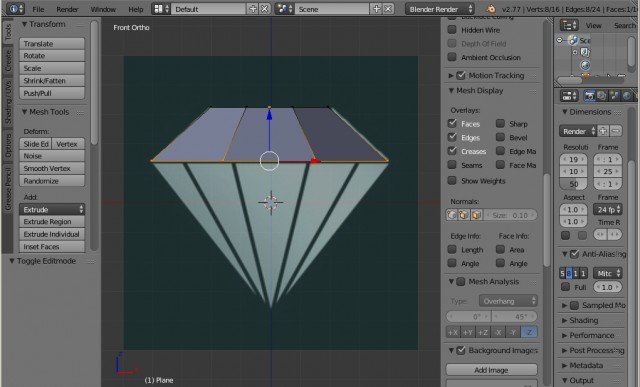
Task: Open the Render presets dropdown
Action: (x=578, y=131)
